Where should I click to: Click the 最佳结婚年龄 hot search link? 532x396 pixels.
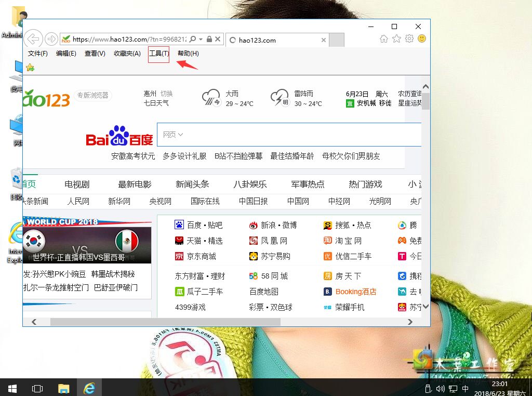[292, 156]
